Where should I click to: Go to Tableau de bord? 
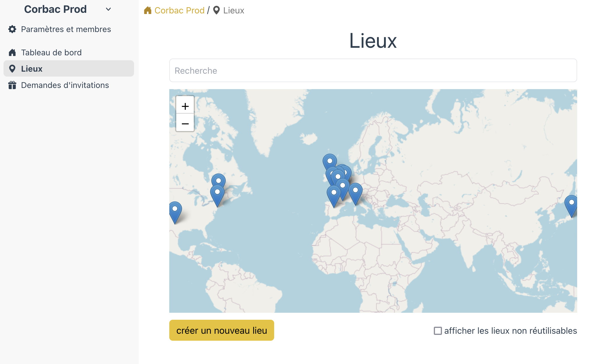(x=51, y=52)
